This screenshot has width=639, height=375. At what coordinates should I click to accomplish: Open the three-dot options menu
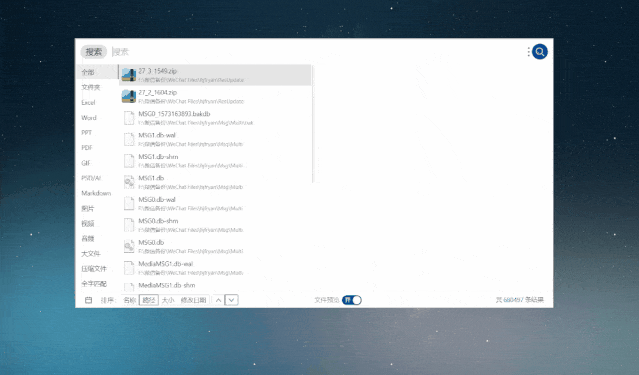(x=528, y=52)
